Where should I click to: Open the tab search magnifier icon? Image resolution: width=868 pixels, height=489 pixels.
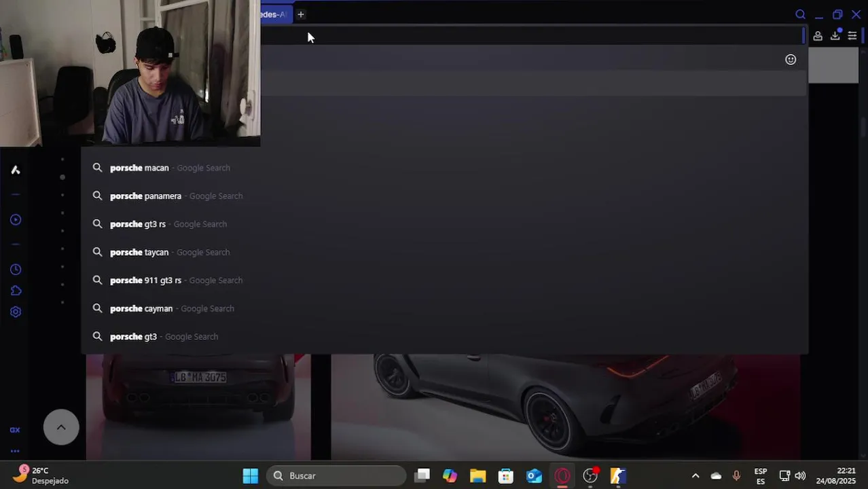tap(800, 14)
